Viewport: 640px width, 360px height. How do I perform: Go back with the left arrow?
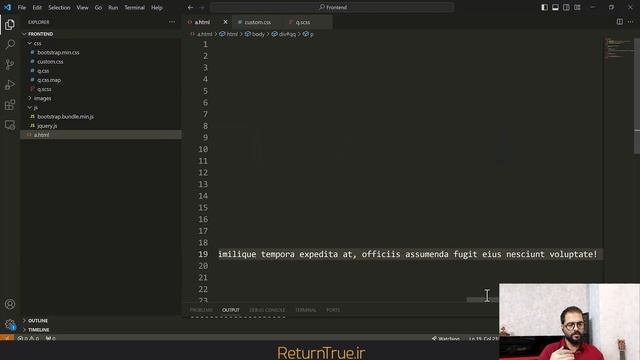pyautogui.click(x=191, y=7)
